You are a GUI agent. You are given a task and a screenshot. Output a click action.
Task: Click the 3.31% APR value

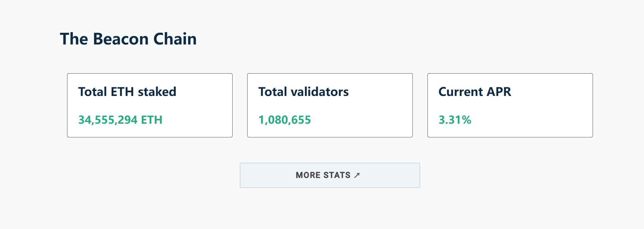pos(454,120)
